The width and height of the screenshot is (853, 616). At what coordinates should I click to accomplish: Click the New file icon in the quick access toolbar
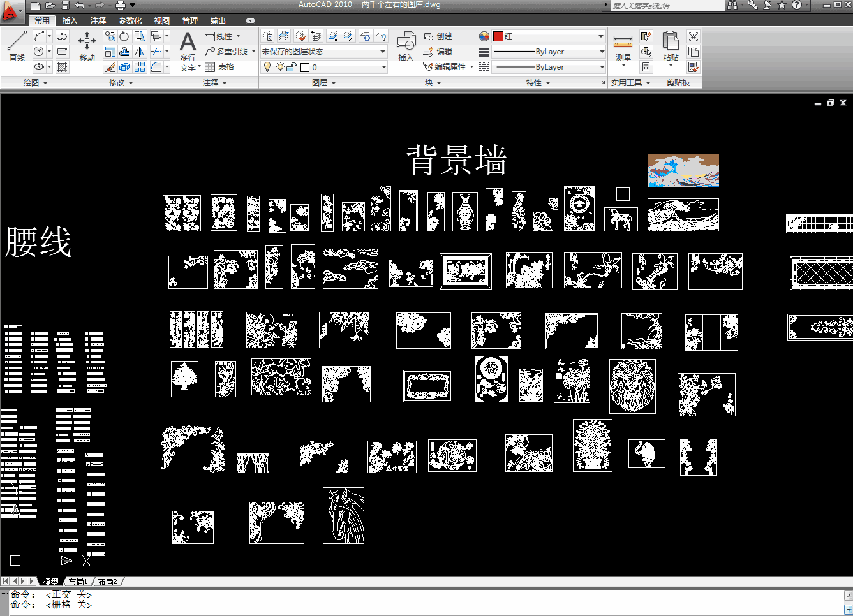[36, 5]
